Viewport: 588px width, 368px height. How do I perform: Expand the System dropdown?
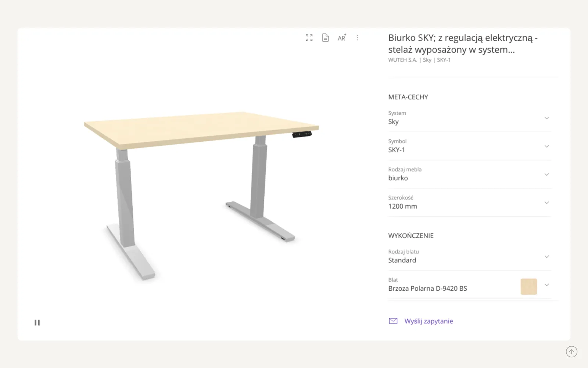click(x=470, y=118)
